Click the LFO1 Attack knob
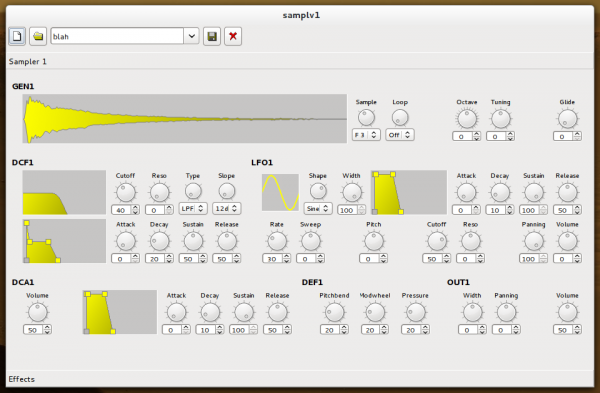600x393 pixels. tap(466, 192)
